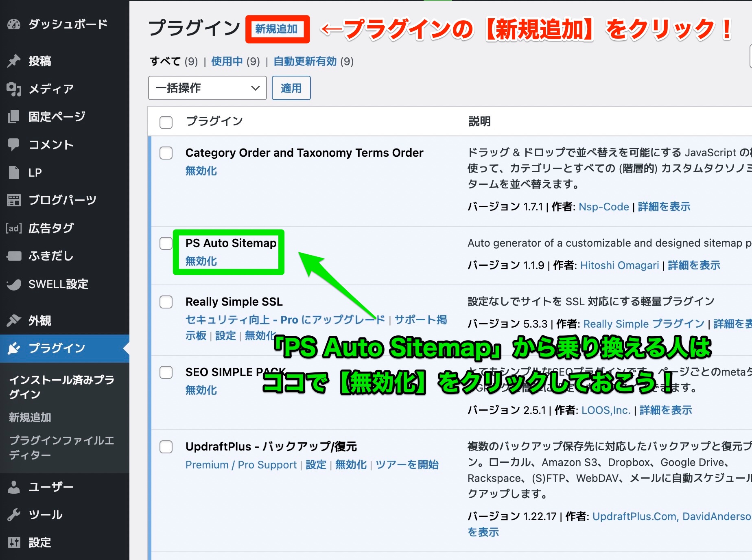
Task: Filter by 自動更新有効 (9) plugins
Action: pos(314,61)
